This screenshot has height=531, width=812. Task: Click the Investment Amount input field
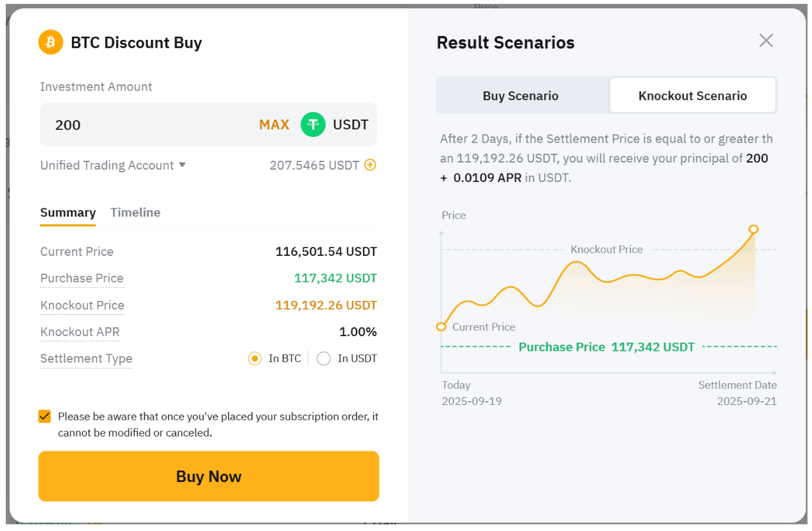click(148, 125)
